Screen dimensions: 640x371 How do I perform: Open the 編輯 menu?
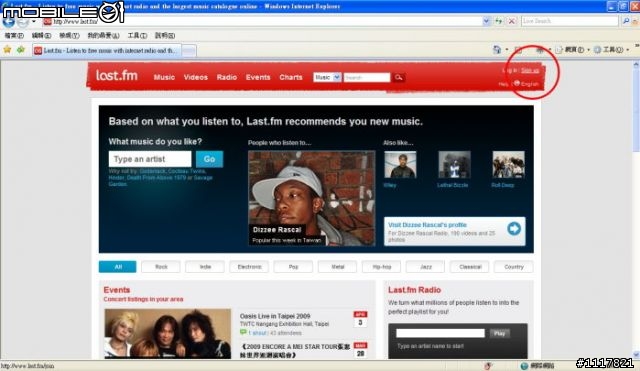coord(41,36)
